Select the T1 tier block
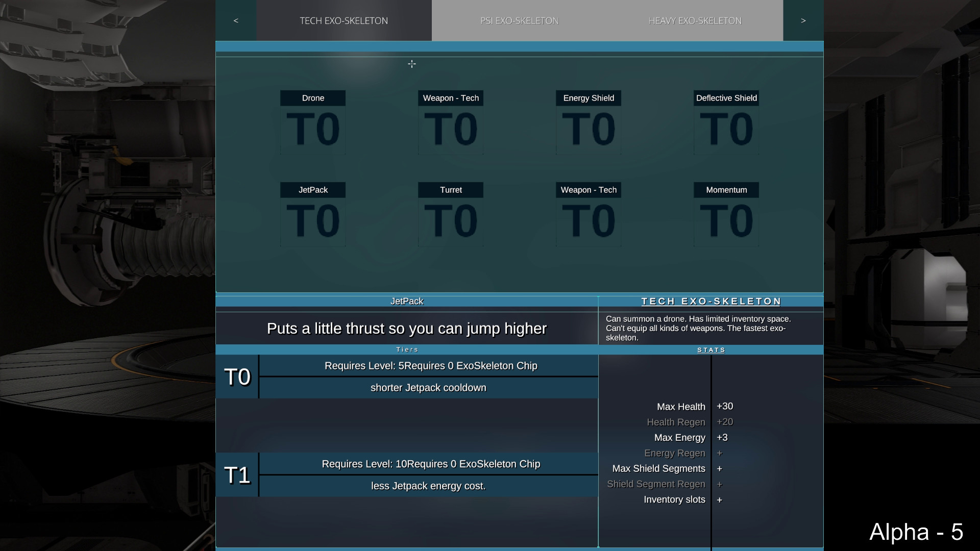Viewport: 980px width, 551px height. pyautogui.click(x=237, y=475)
